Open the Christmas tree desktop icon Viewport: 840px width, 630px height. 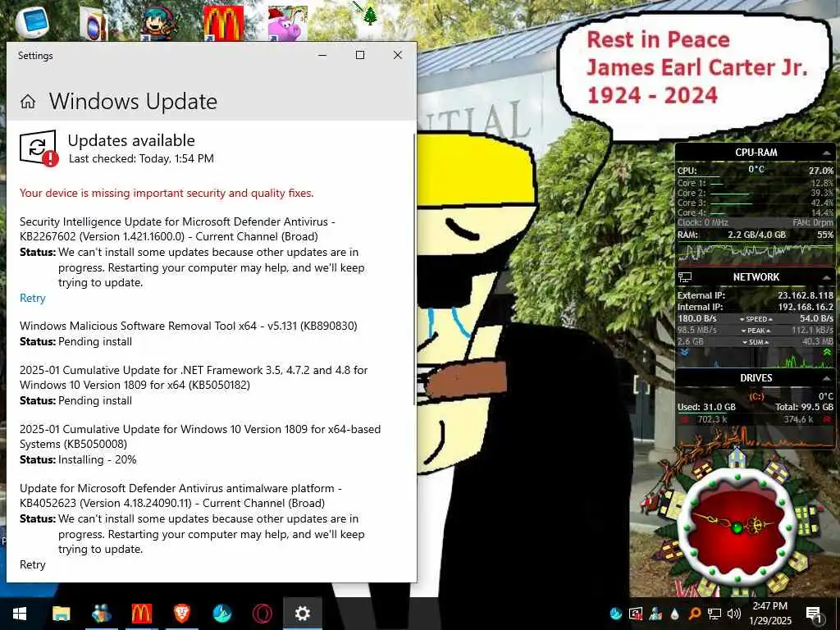click(367, 14)
